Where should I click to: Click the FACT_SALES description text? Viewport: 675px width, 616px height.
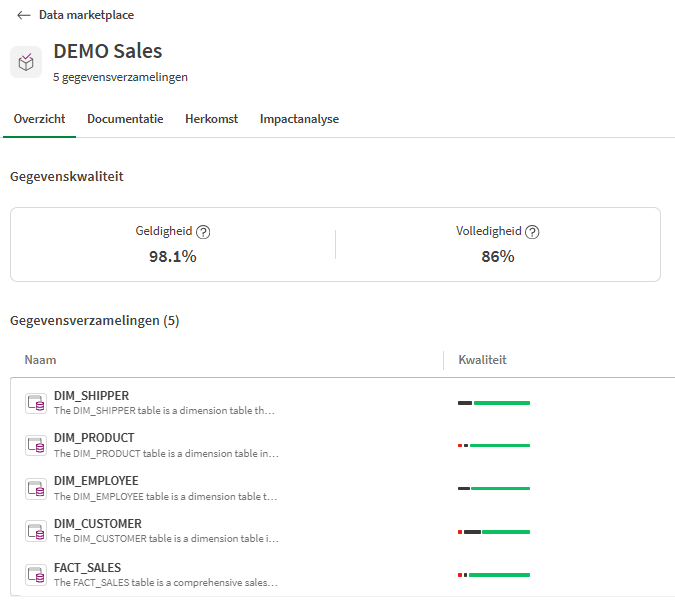(x=166, y=583)
